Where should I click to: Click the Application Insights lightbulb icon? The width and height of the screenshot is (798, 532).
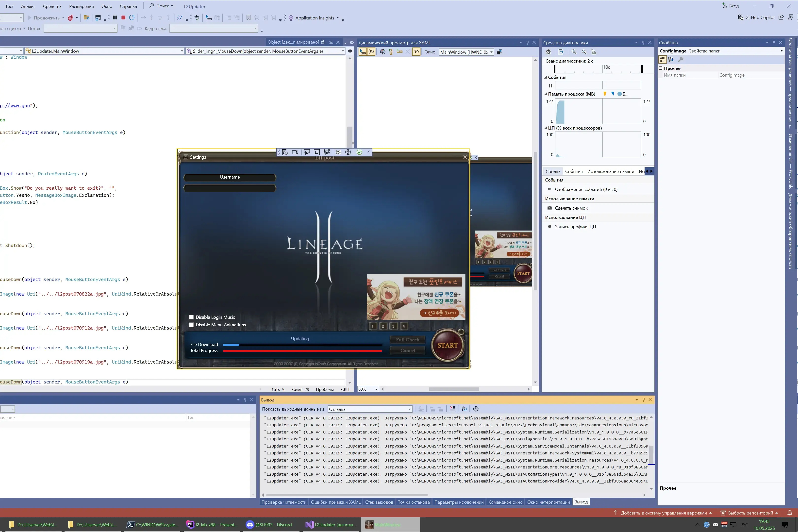click(291, 18)
